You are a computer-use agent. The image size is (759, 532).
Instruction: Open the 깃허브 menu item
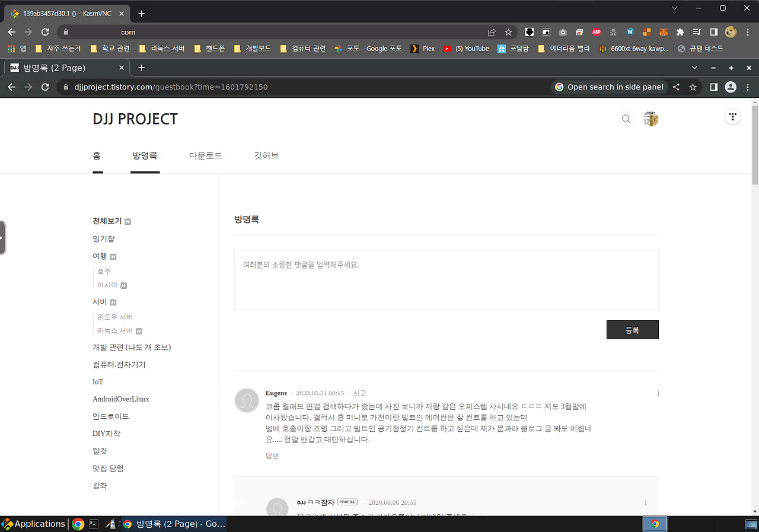266,155
